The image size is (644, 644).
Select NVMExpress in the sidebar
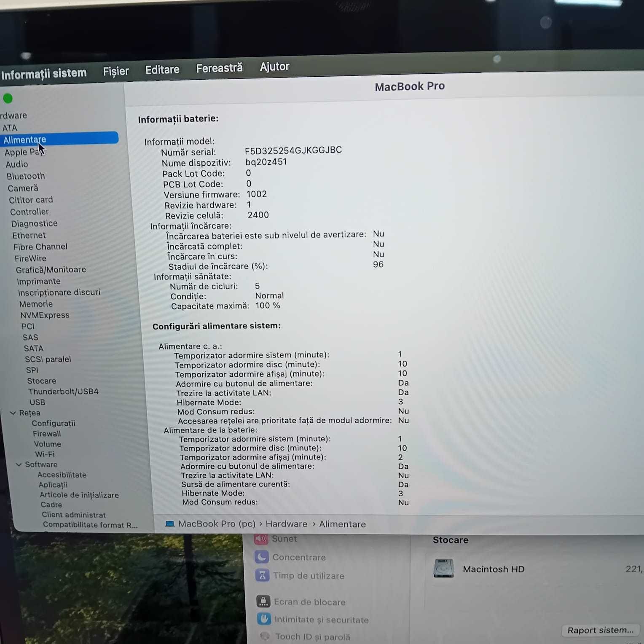click(x=45, y=315)
